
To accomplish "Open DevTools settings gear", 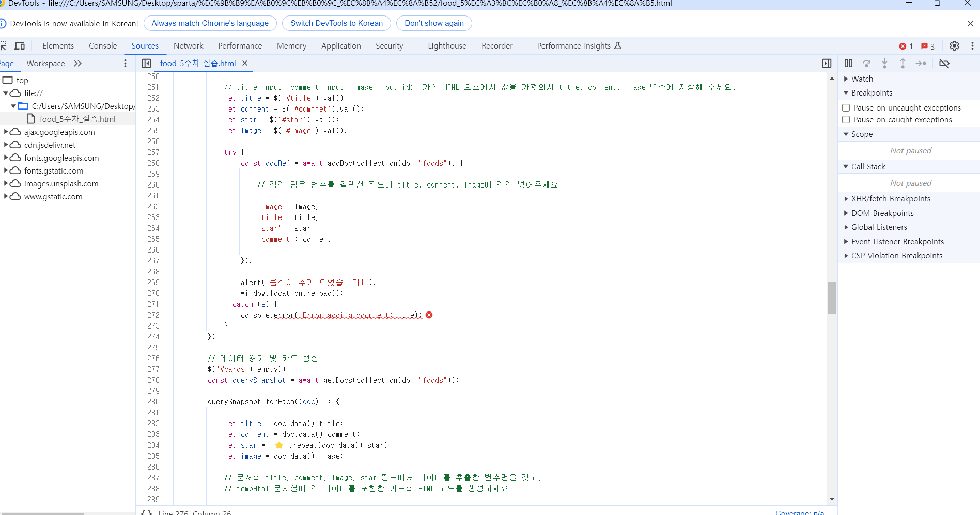I will pyautogui.click(x=954, y=46).
